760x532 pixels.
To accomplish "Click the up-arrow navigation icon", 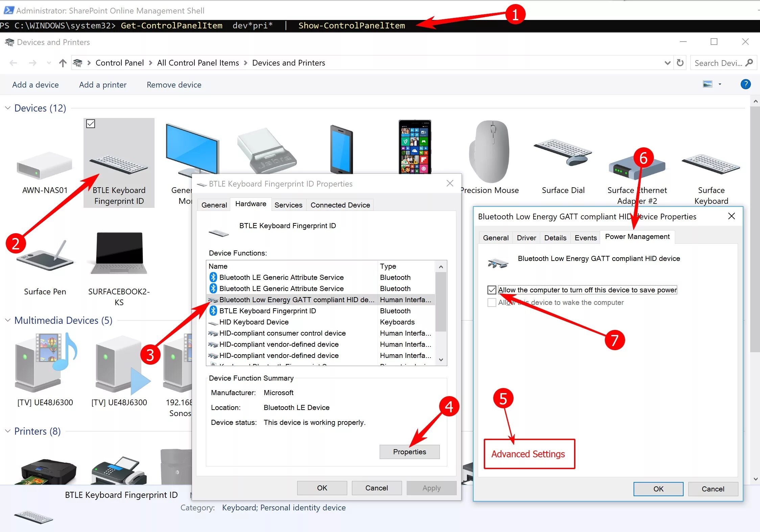I will click(63, 63).
